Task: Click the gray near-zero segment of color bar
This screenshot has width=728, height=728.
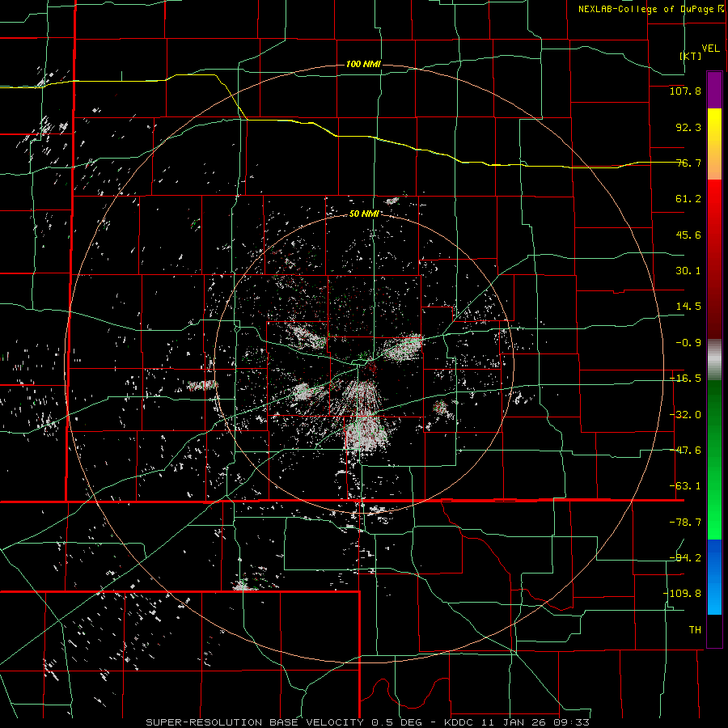Action: tap(714, 360)
